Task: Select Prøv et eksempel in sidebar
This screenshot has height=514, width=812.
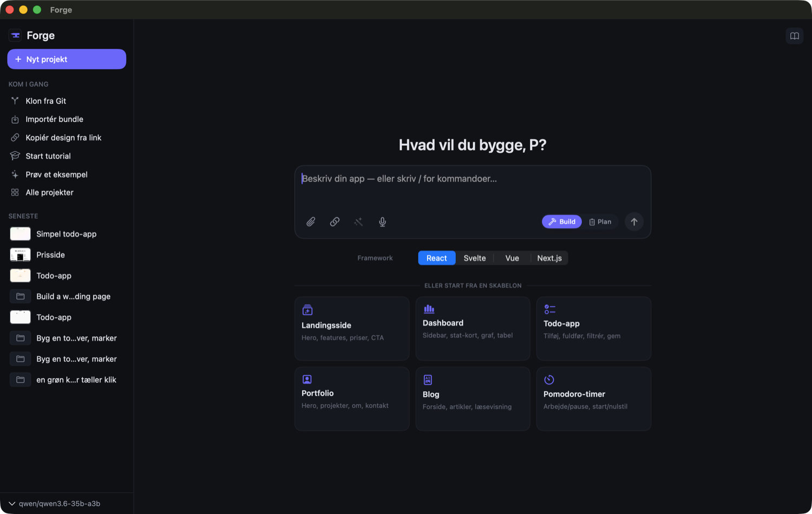Action: pos(67,174)
